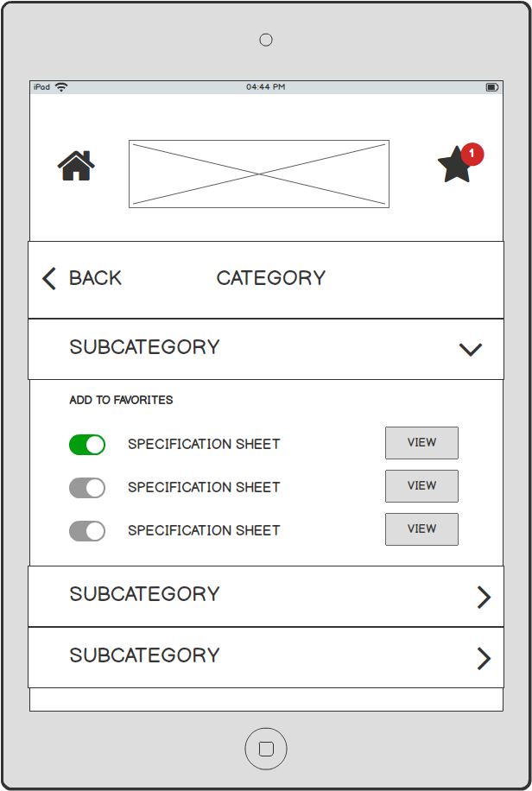532x791 pixels.
Task: Tap the iPad physical home button
Action: point(266,749)
